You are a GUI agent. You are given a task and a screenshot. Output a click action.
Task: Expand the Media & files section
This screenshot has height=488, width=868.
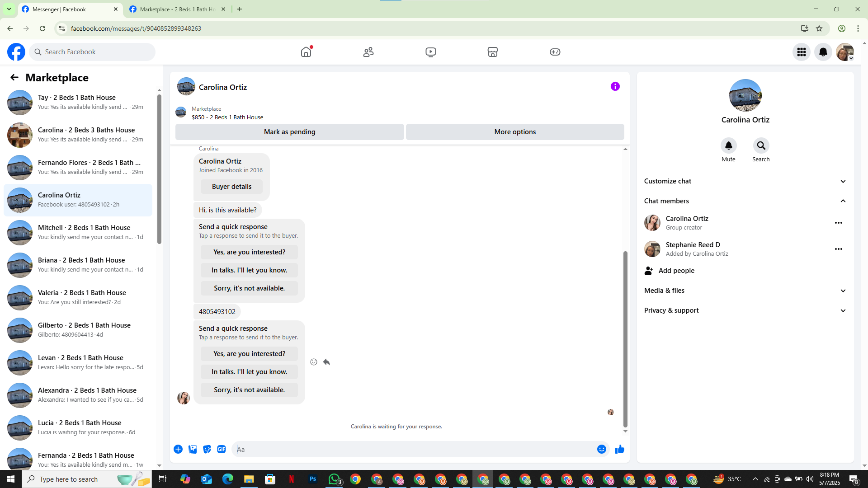click(842, 291)
